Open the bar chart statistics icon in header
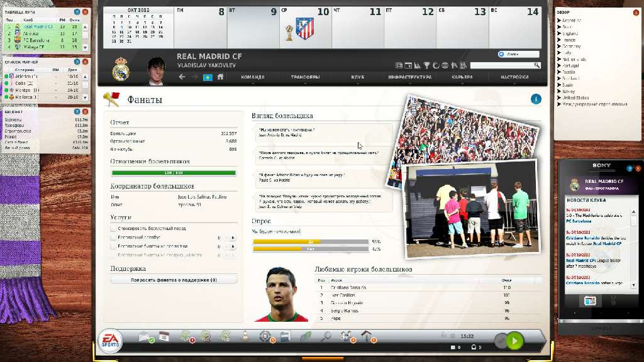This screenshot has width=644, height=362. point(418,65)
